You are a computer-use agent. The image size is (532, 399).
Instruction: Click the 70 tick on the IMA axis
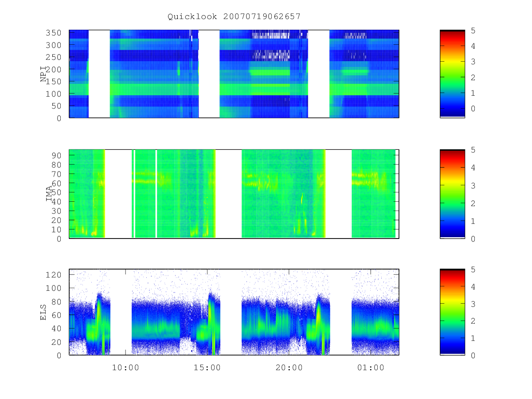click(x=57, y=174)
